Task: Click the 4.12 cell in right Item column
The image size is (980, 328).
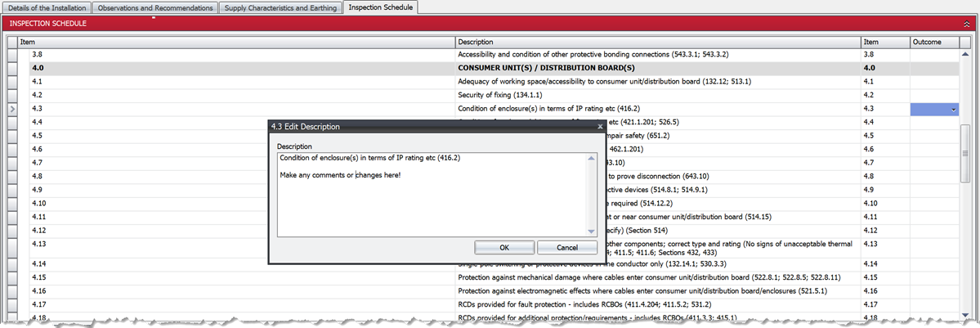Action: tap(885, 231)
